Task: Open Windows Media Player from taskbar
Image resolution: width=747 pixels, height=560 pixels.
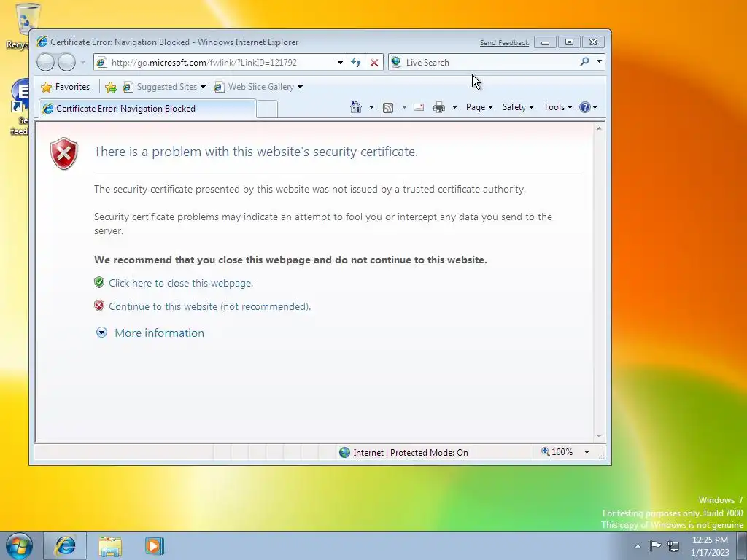Action: click(x=154, y=546)
